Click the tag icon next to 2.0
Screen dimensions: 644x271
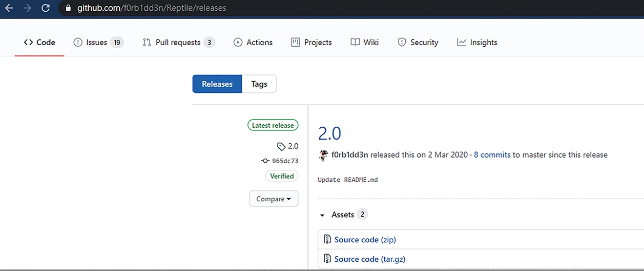click(281, 146)
